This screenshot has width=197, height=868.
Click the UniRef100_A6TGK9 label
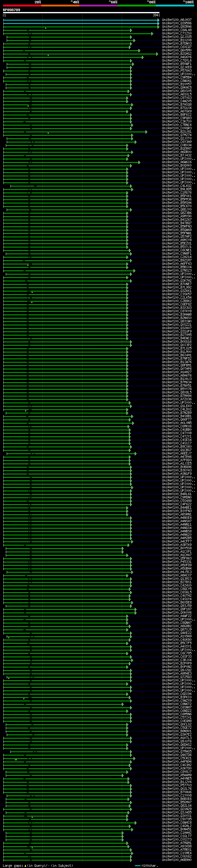(x=177, y=111)
